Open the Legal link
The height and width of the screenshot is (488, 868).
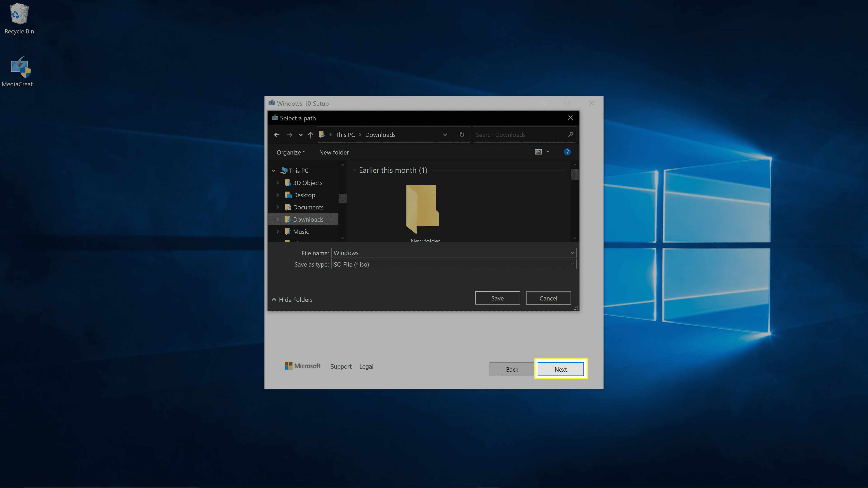point(366,366)
